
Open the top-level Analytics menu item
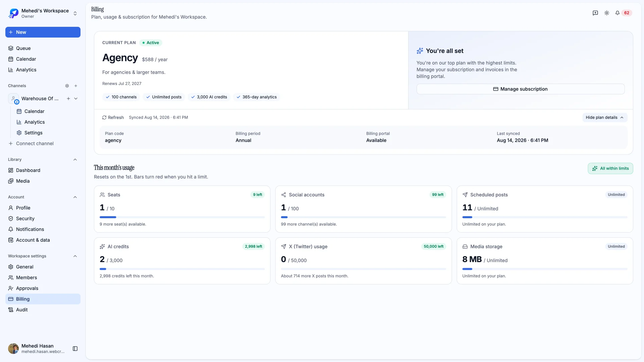coord(43,70)
